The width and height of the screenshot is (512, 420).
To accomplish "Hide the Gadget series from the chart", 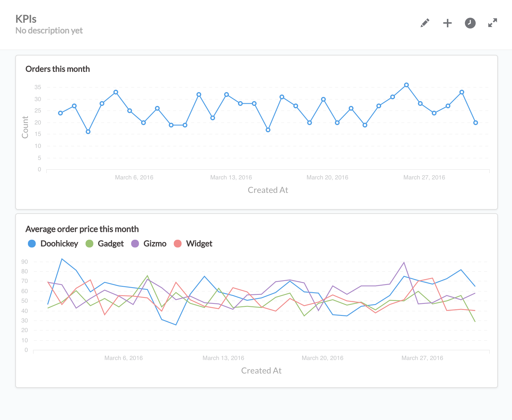I will pos(110,244).
